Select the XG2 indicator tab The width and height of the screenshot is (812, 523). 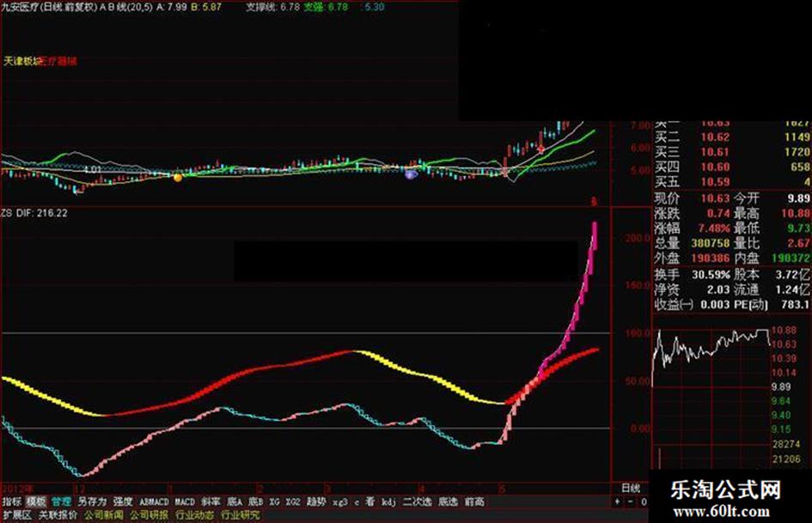[293, 502]
